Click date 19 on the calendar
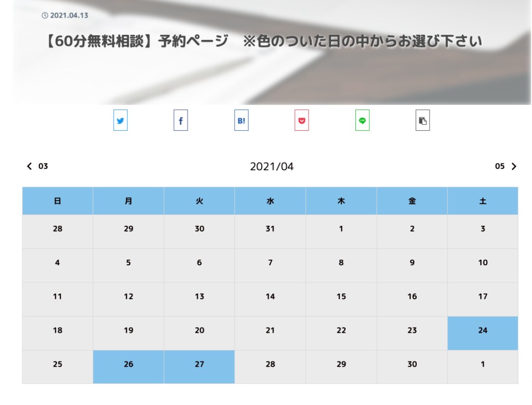Image resolution: width=532 pixels, height=405 pixels. click(x=128, y=333)
